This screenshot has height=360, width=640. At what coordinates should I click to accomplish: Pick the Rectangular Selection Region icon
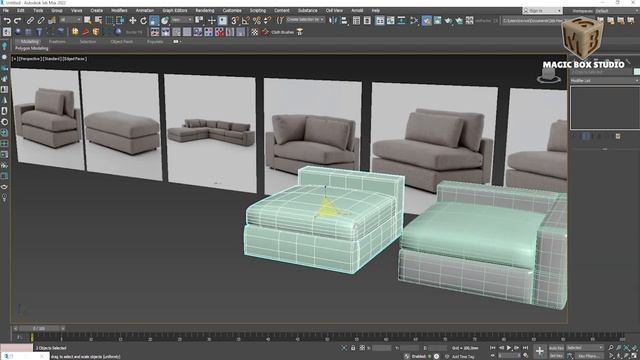click(109, 20)
